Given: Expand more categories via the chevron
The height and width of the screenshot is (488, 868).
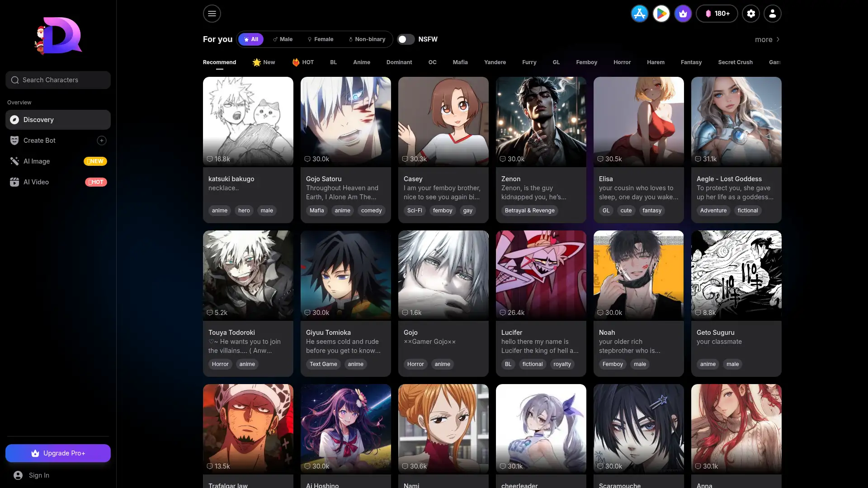Looking at the screenshot, I should (x=778, y=40).
